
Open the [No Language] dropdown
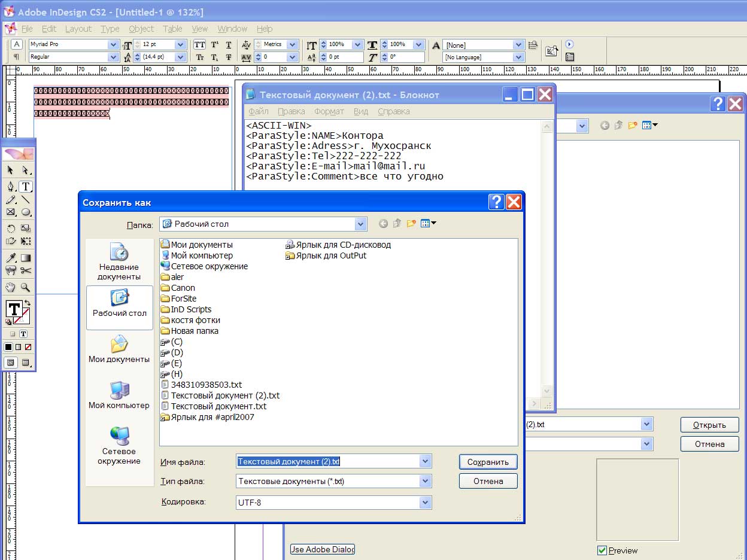[x=518, y=57]
